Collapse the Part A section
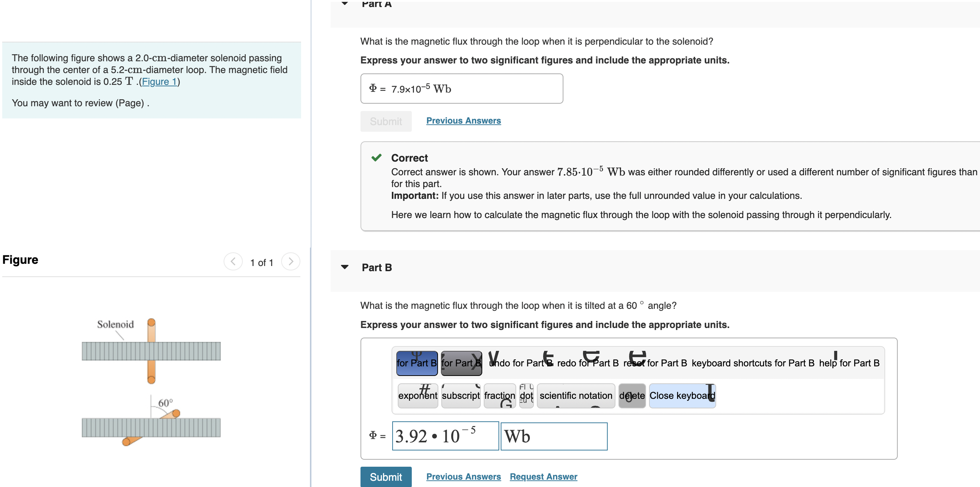 pos(345,3)
